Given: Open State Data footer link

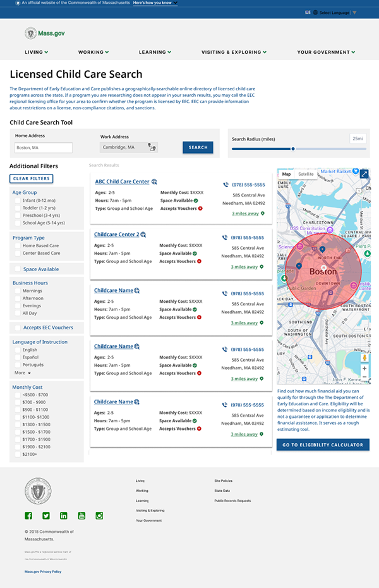Looking at the screenshot, I should tap(222, 491).
